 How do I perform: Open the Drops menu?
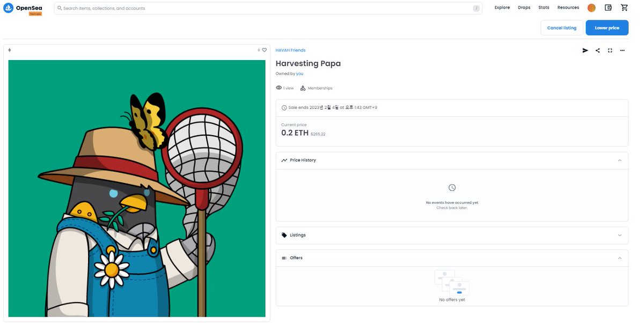524,8
